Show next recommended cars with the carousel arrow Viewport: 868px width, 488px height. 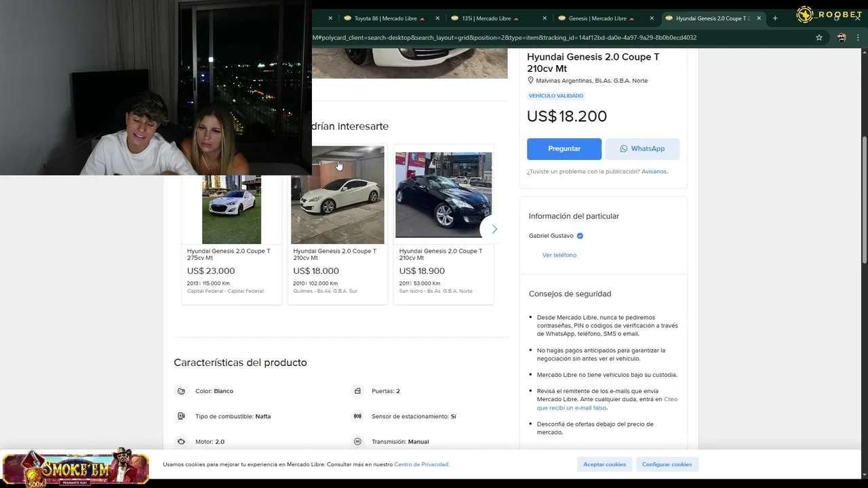494,229
